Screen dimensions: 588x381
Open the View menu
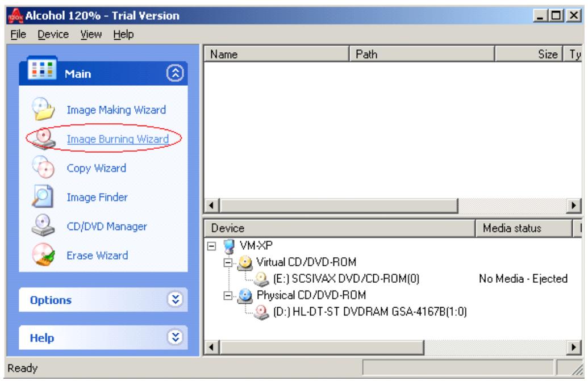coord(91,35)
